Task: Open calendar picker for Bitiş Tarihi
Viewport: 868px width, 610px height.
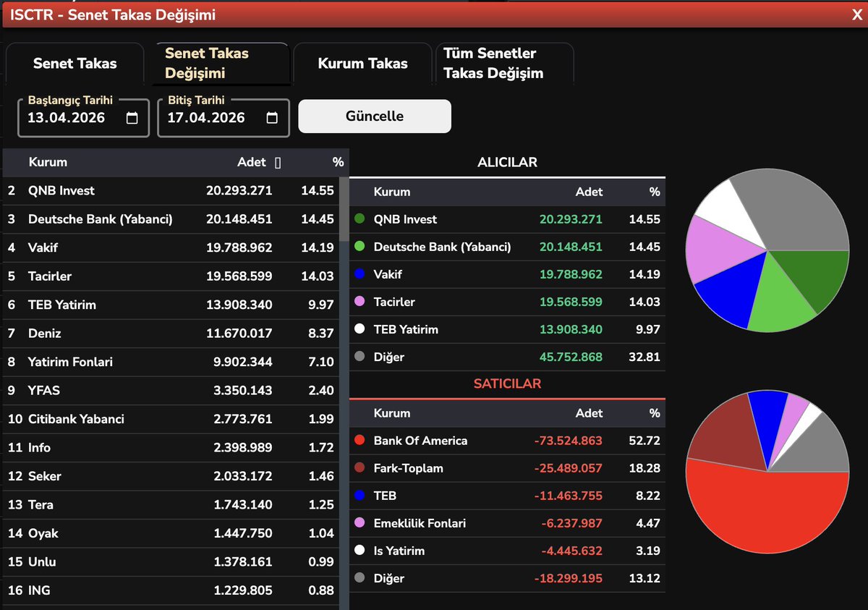Action: pyautogui.click(x=272, y=118)
